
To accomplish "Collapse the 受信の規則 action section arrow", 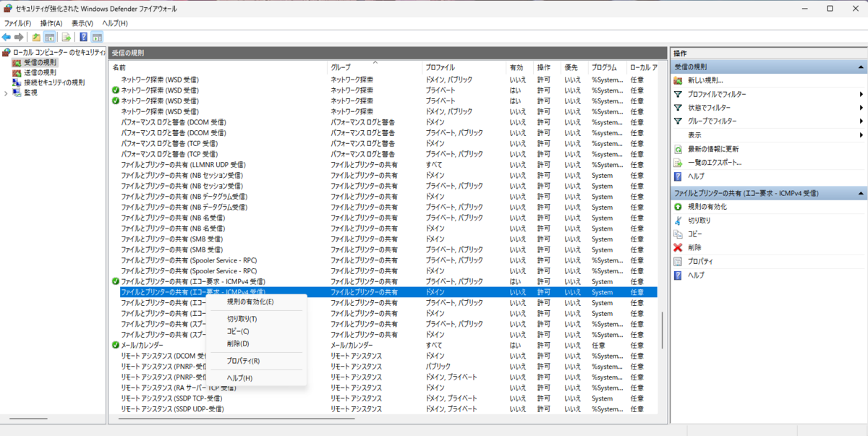I will coord(861,67).
